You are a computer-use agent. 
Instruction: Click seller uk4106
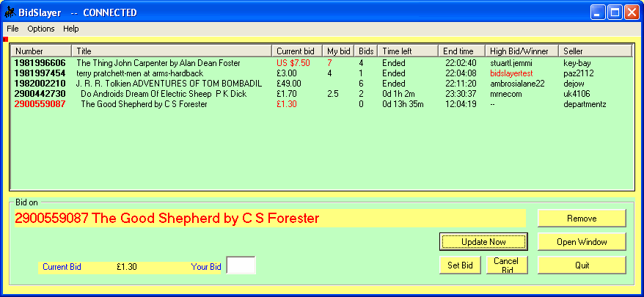(x=577, y=94)
